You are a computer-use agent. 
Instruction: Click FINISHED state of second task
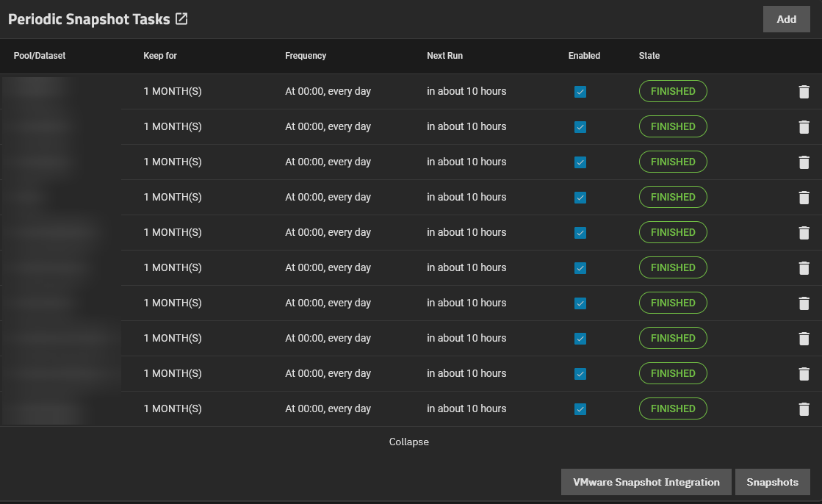click(x=673, y=126)
